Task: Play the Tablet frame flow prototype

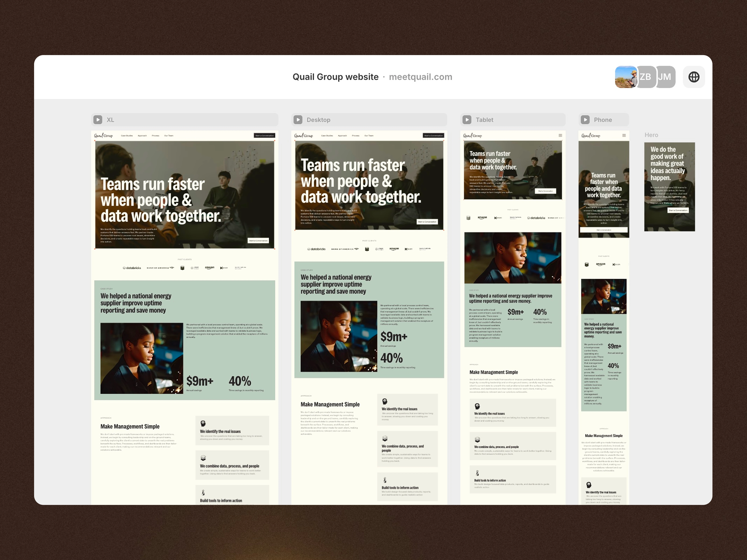Action: pos(467,119)
